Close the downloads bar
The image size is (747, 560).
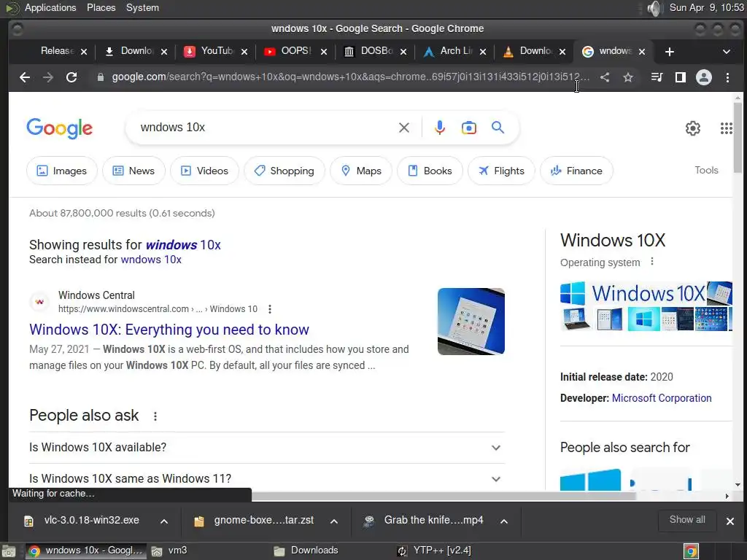tap(729, 521)
